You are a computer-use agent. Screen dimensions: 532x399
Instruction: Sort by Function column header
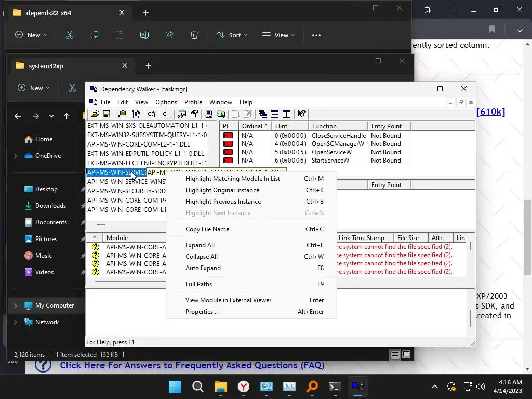coord(338,126)
